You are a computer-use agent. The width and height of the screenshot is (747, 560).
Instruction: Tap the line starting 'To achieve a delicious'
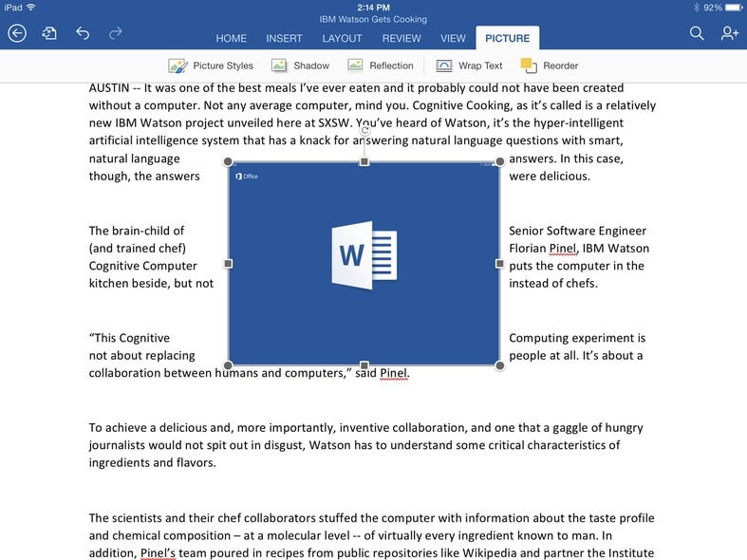365,428
